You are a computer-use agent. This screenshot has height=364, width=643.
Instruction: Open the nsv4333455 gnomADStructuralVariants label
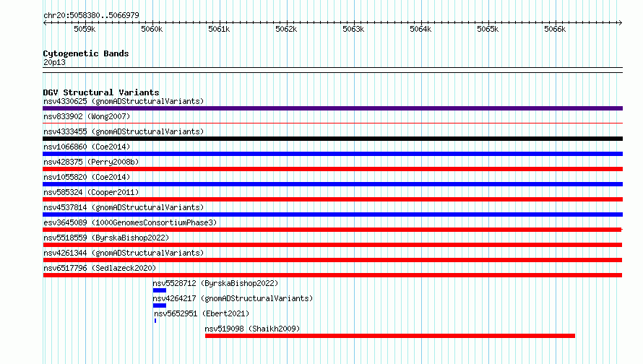click(124, 131)
